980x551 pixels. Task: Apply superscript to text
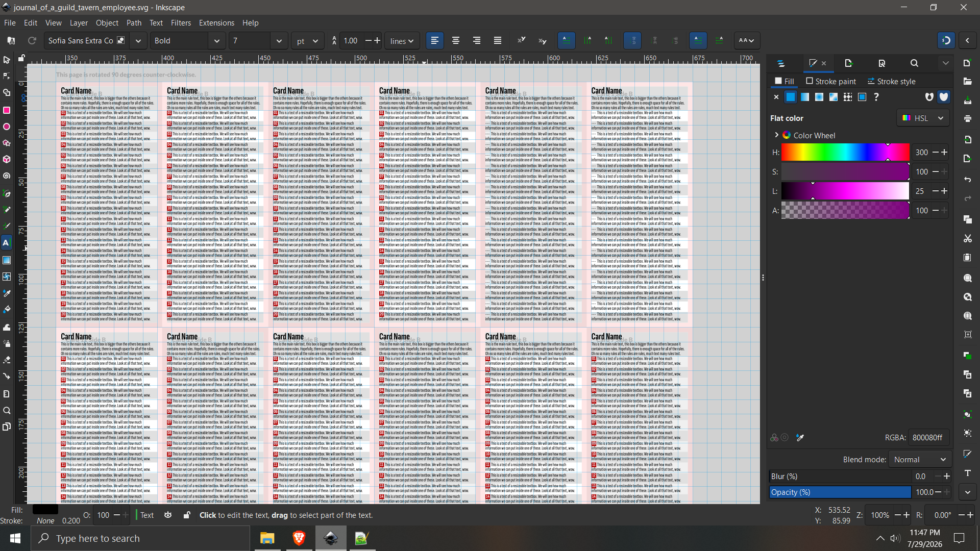coord(521,40)
